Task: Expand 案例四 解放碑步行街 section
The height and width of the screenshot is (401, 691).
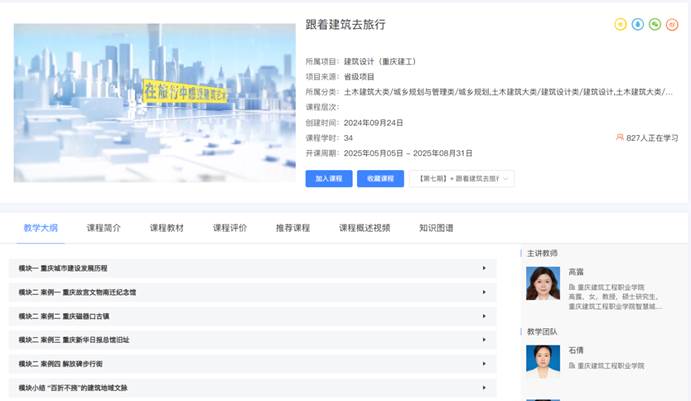Action: (x=484, y=363)
